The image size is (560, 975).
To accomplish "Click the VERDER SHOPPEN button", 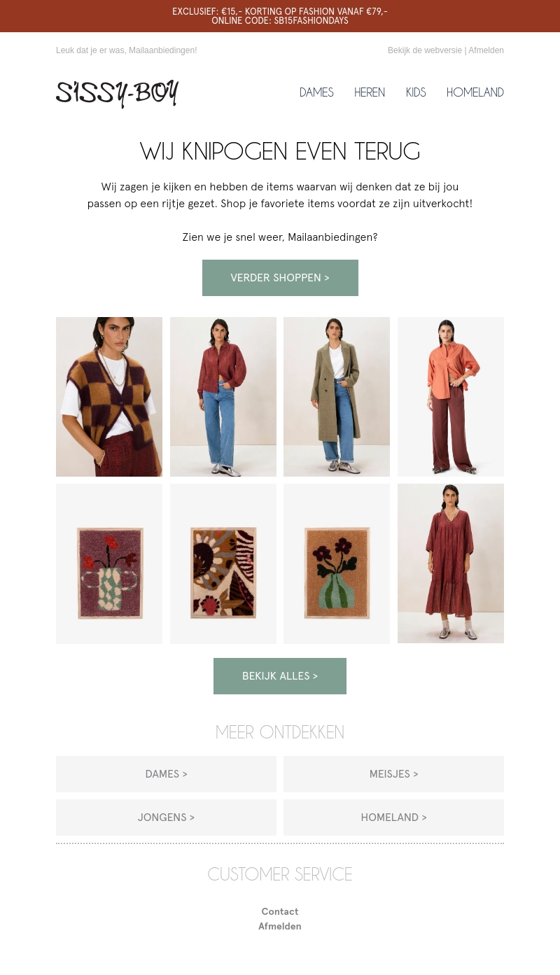I will (280, 278).
